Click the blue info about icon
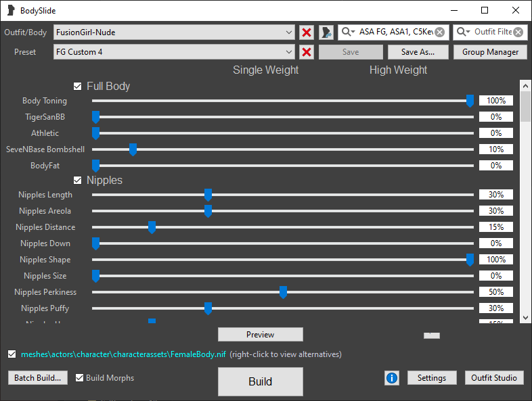This screenshot has width=532, height=401. [x=391, y=378]
